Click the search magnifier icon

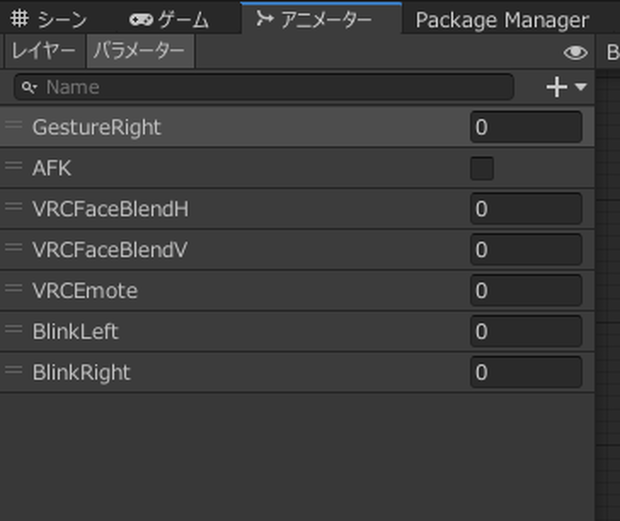[29, 87]
